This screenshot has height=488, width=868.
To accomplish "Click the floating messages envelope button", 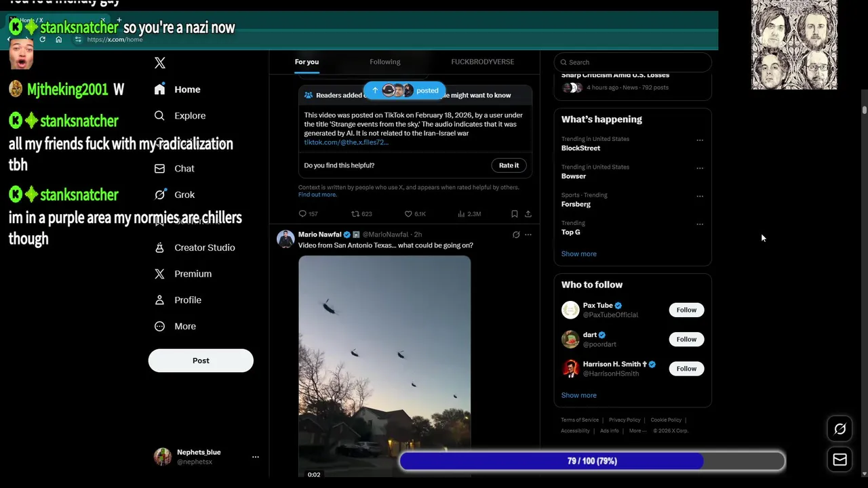I will coord(840,460).
